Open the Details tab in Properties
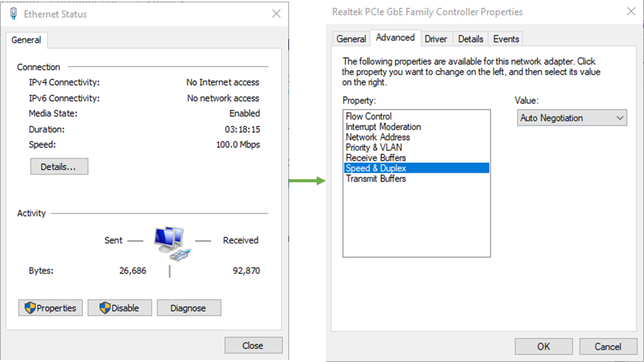 point(470,39)
